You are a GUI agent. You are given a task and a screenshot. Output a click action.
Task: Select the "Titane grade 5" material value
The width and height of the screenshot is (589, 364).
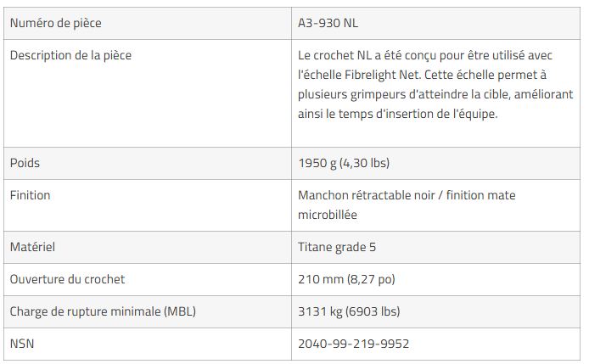[337, 247]
